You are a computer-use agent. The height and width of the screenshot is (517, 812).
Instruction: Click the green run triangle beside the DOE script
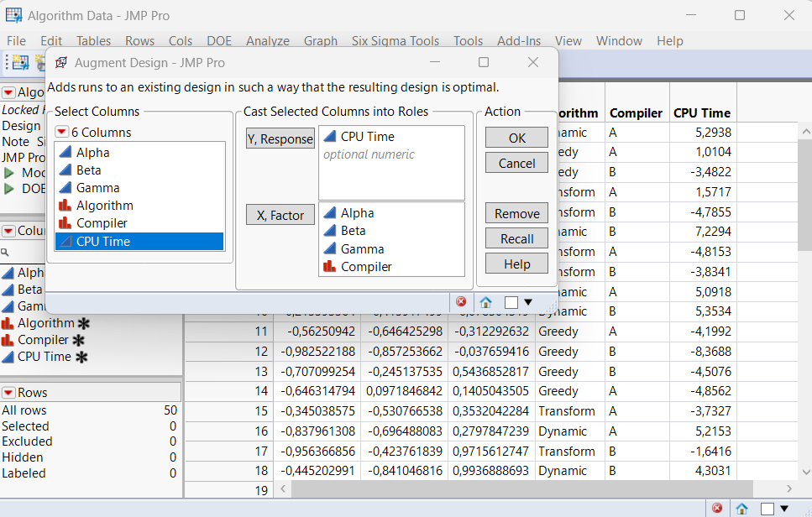pos(10,189)
